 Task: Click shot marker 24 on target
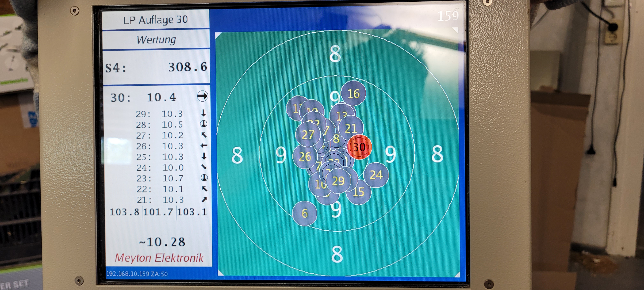(376, 175)
